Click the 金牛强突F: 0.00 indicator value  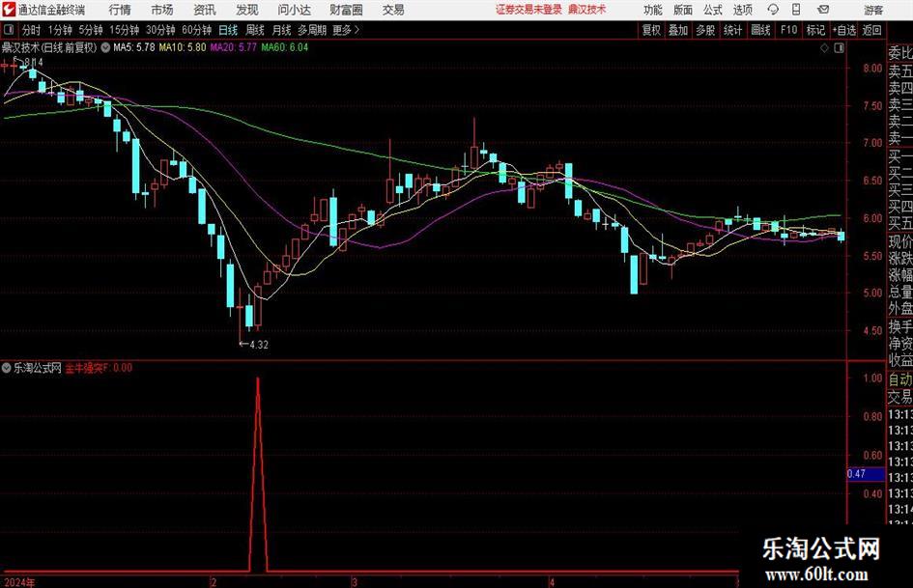point(99,367)
